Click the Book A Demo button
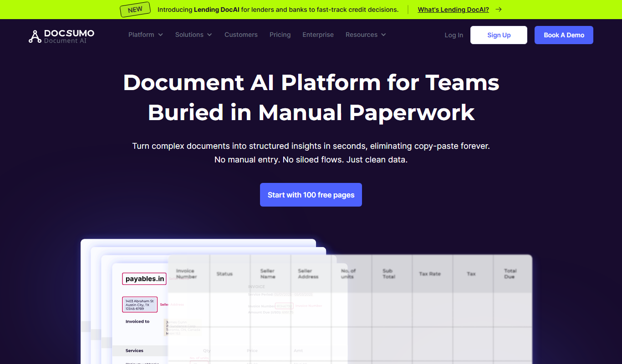 (x=564, y=35)
